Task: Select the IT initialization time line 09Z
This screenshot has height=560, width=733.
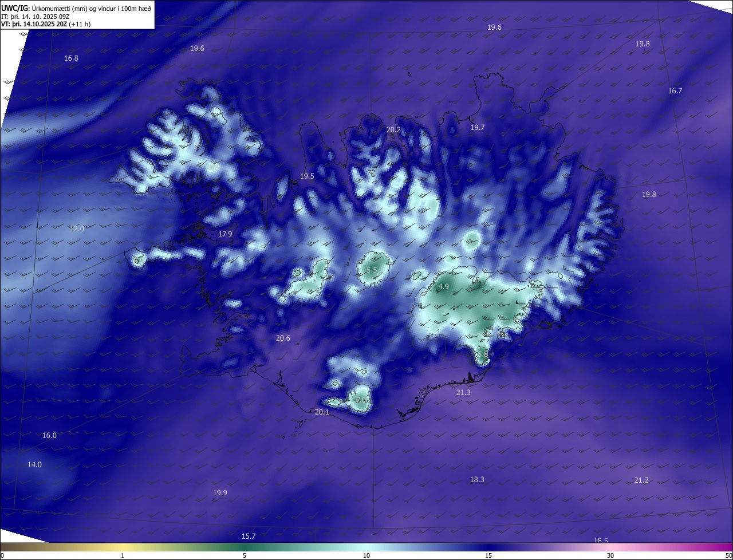Action: point(36,17)
